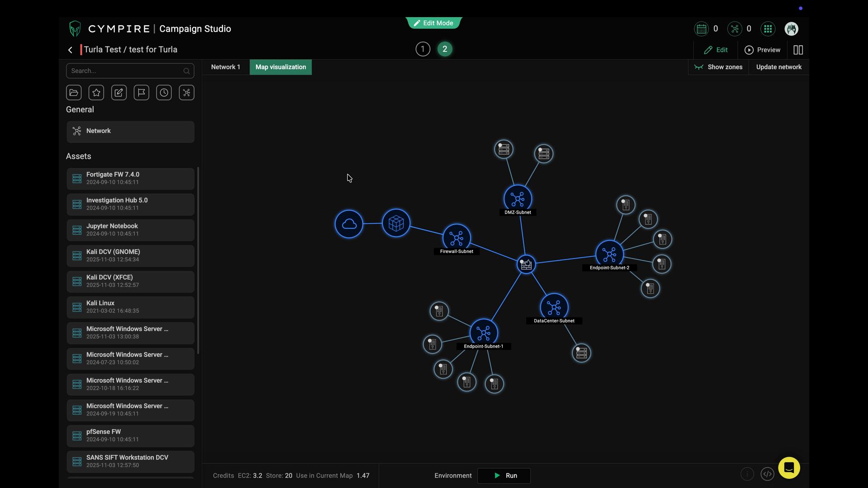Select the Endpoint-Subnet-2 node

point(609,254)
